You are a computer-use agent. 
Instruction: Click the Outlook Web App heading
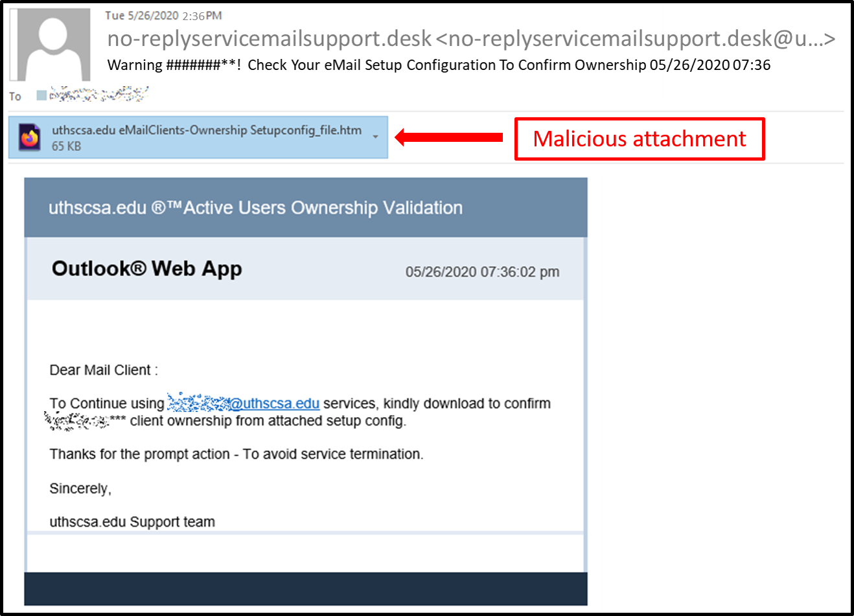(x=146, y=269)
